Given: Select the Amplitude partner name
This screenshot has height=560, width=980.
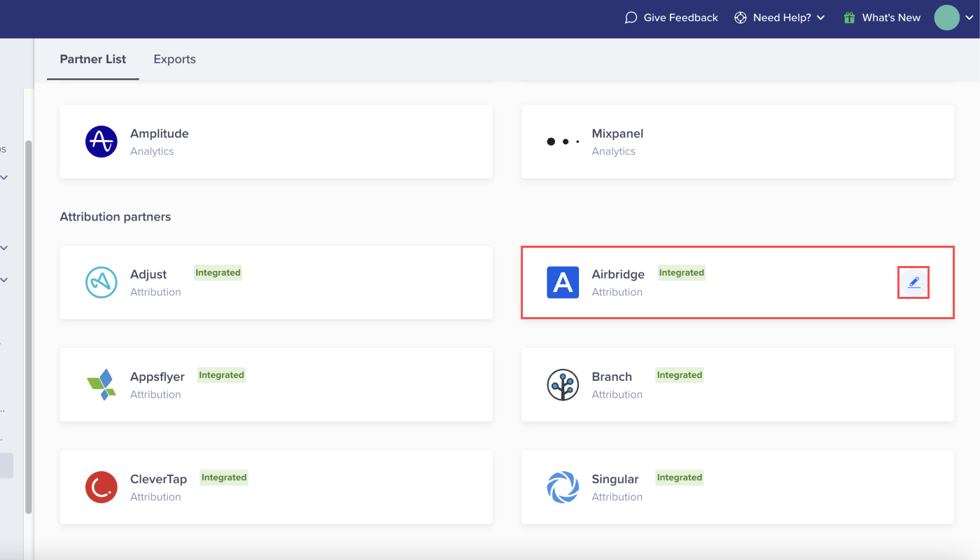Looking at the screenshot, I should (x=160, y=134).
